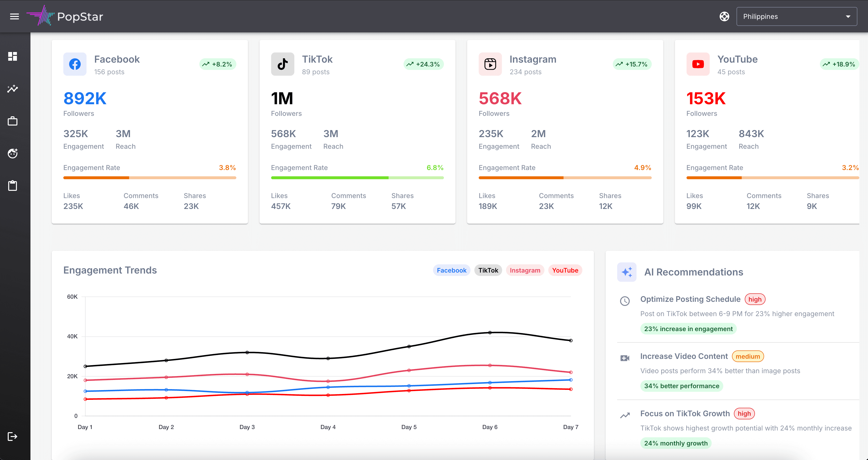
Task: Click the Facebook card title
Action: pyautogui.click(x=117, y=59)
